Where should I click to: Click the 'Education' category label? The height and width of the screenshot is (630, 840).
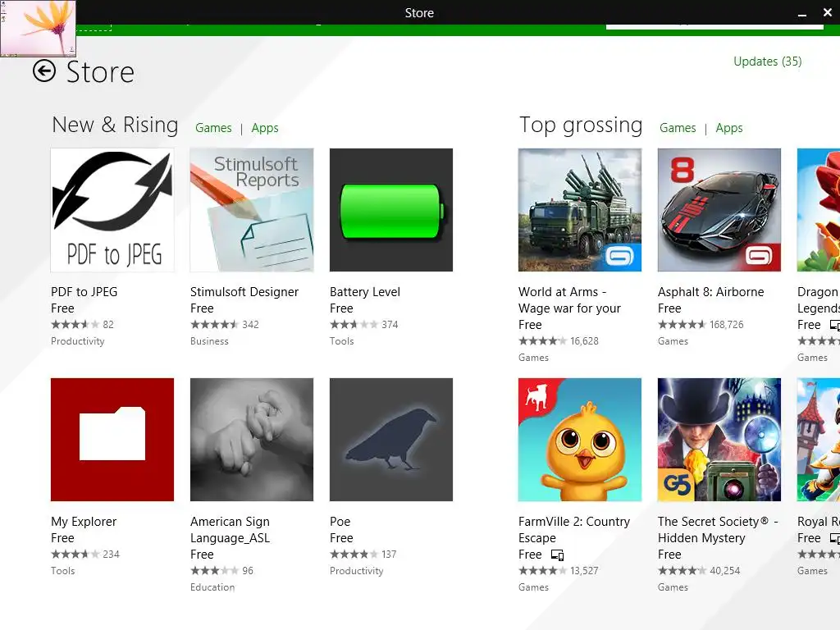pyautogui.click(x=212, y=587)
